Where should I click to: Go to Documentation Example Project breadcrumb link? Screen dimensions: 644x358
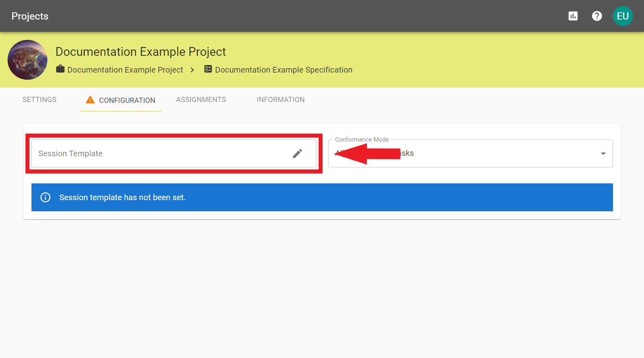click(125, 70)
